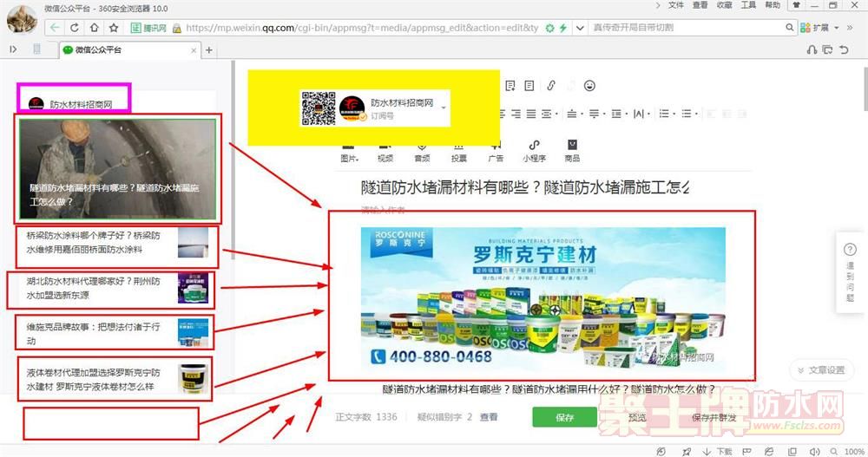Expand the letter spacing dropdown arrow

pos(648,114)
